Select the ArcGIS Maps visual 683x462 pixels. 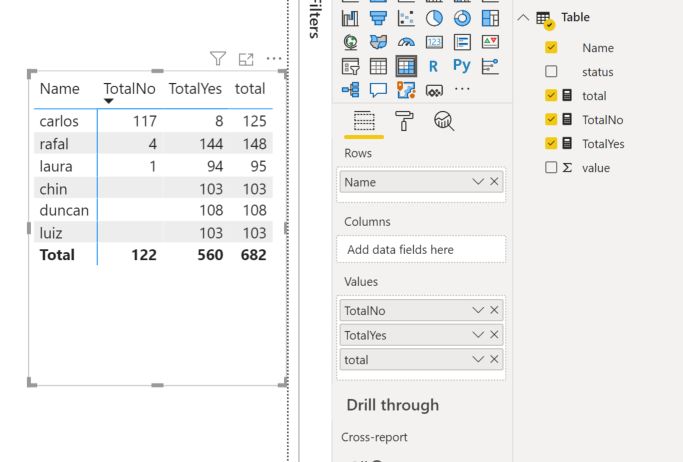(406, 90)
